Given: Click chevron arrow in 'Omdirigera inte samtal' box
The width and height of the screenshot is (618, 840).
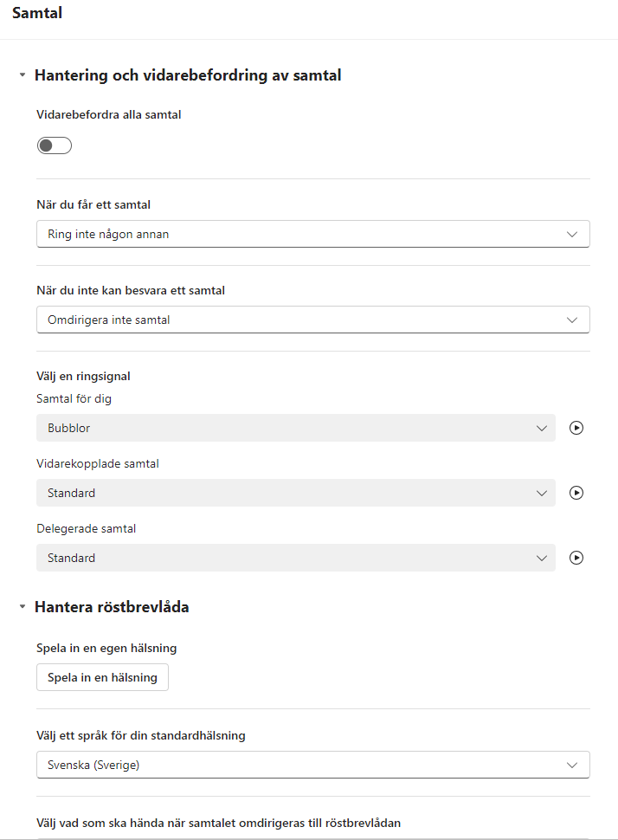Looking at the screenshot, I should 572,320.
